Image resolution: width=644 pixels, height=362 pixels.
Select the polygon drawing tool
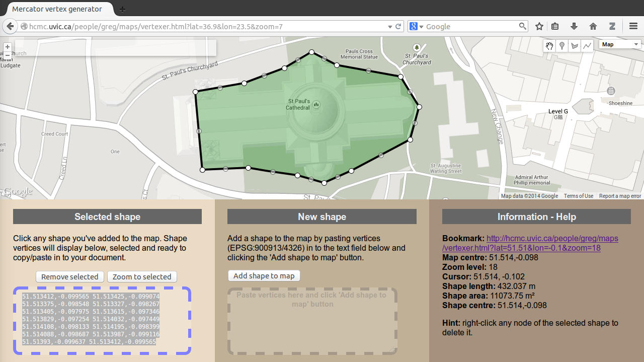click(575, 45)
